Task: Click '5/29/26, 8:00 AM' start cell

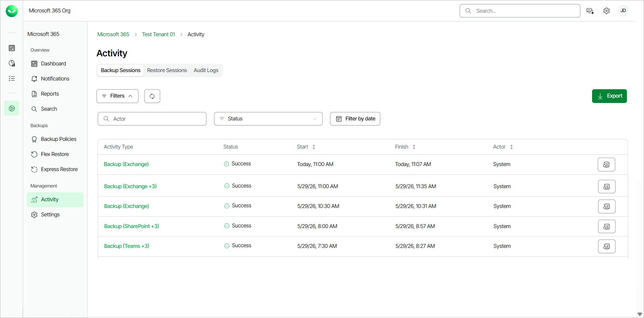Action: point(317,226)
